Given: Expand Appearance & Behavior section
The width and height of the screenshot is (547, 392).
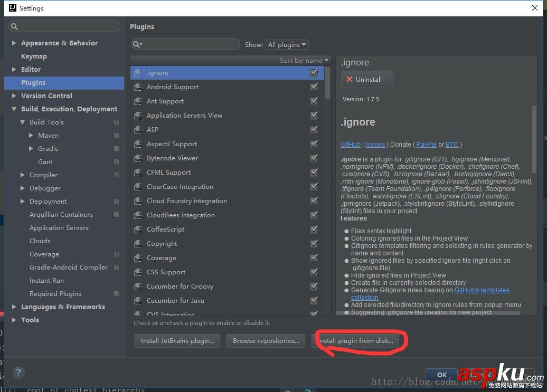Looking at the screenshot, I should coord(14,43).
